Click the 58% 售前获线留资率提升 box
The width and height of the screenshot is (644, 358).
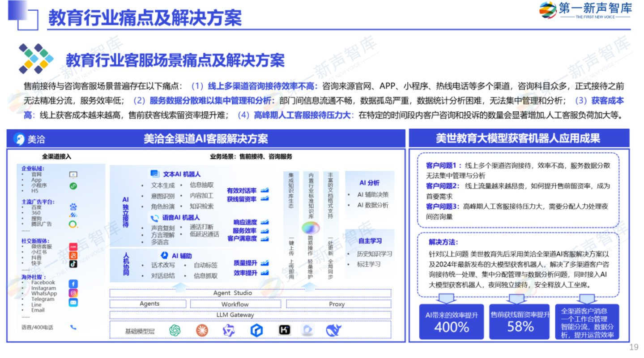[x=520, y=322]
